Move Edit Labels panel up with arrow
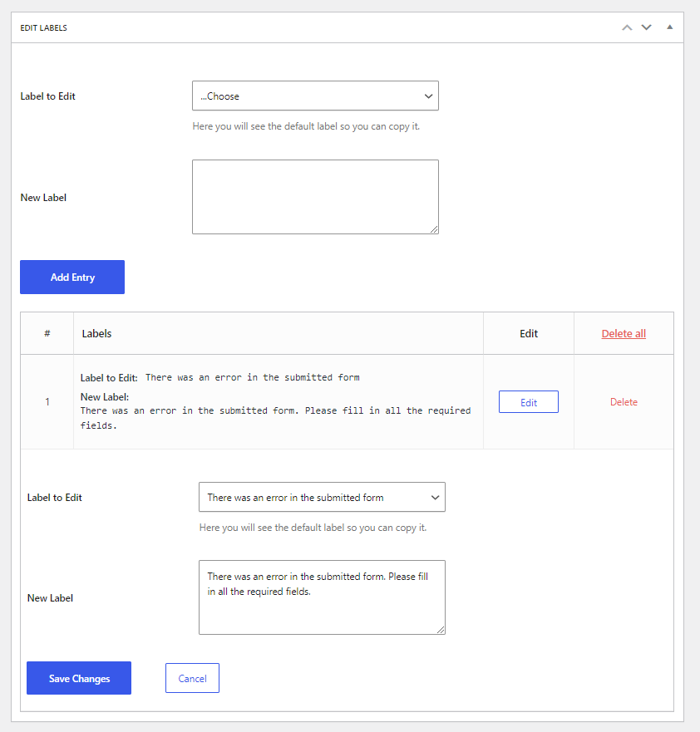The image size is (700, 732). pyautogui.click(x=627, y=27)
